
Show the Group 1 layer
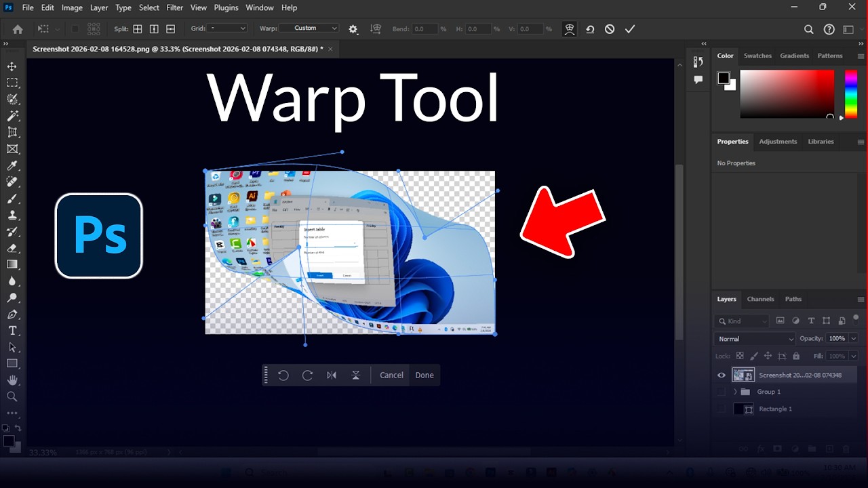(x=721, y=392)
